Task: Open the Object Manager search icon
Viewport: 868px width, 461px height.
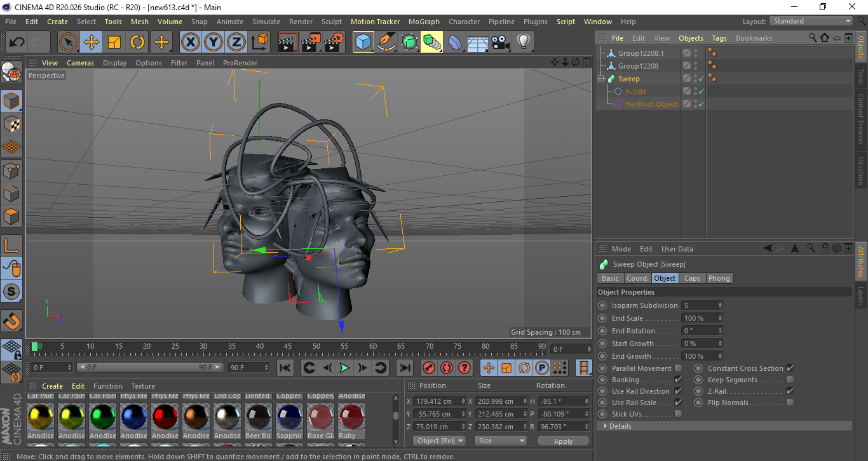Action: [x=813, y=38]
